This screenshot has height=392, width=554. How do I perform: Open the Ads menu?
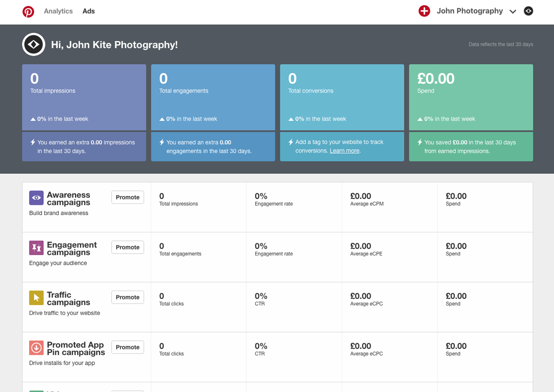(x=89, y=11)
